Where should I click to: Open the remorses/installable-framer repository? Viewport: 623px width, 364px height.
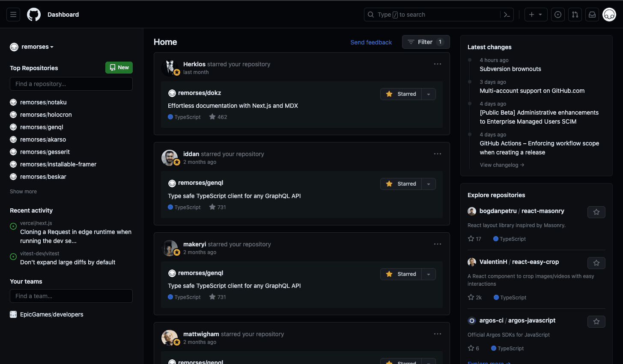point(58,164)
